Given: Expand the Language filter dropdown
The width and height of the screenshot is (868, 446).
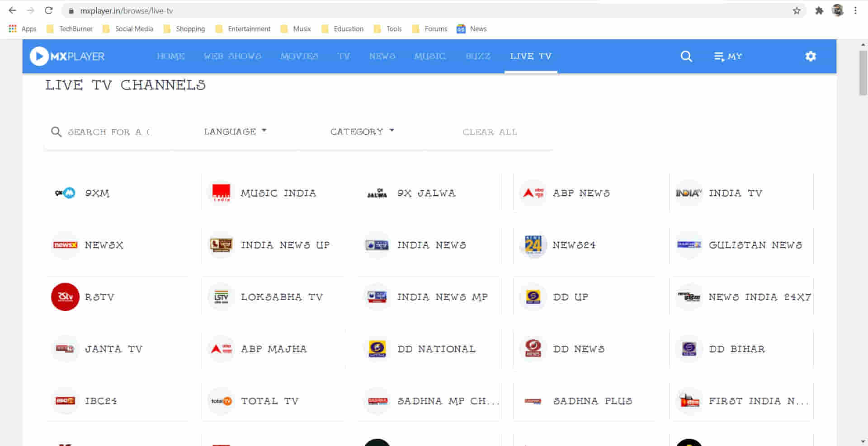Looking at the screenshot, I should pos(235,131).
